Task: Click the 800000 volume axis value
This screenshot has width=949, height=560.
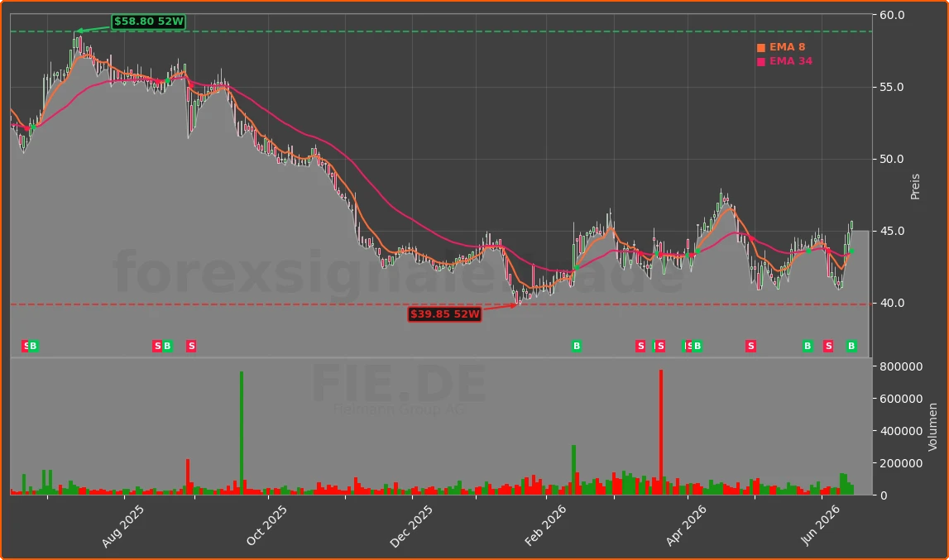Action: pos(901,367)
